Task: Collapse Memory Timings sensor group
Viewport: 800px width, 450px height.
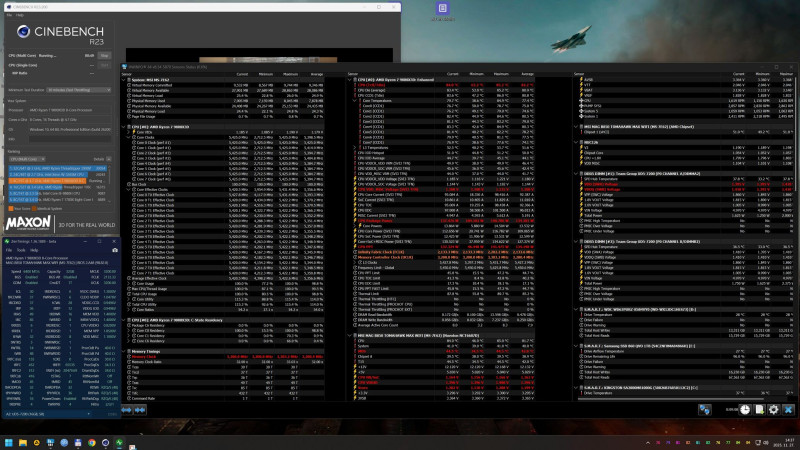Action: click(123, 351)
